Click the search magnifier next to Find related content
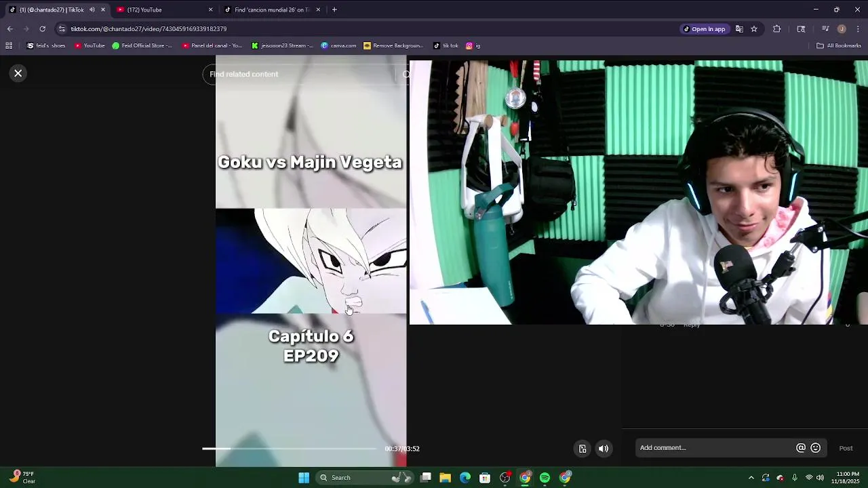The image size is (868, 488). click(406, 75)
